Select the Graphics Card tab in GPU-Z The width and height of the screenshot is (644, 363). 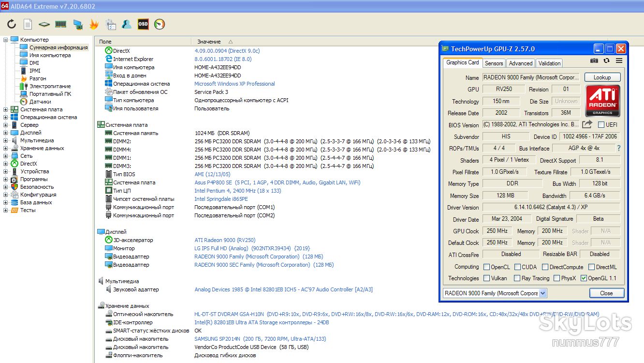462,62
